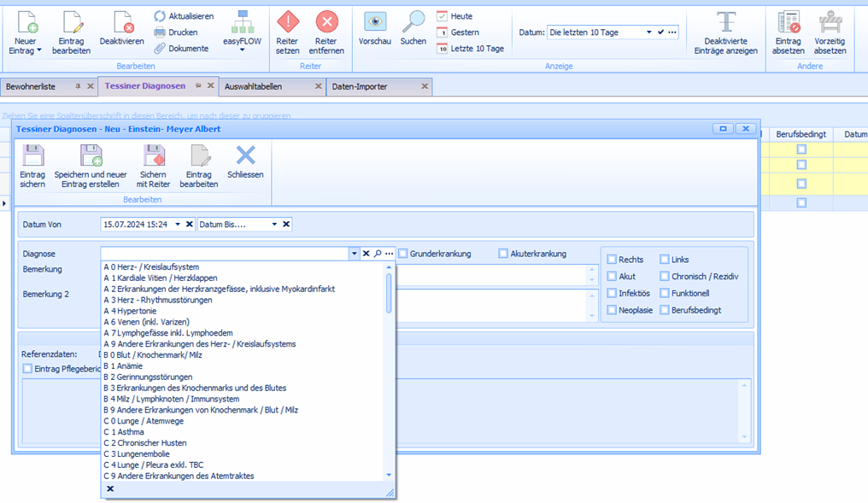Click the Eintrag sichern save icon

(x=32, y=157)
